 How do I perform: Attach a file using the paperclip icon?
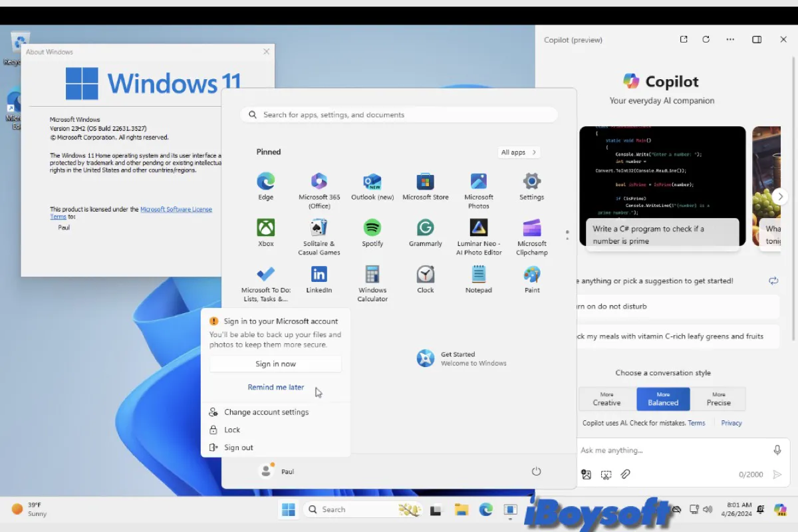click(624, 474)
